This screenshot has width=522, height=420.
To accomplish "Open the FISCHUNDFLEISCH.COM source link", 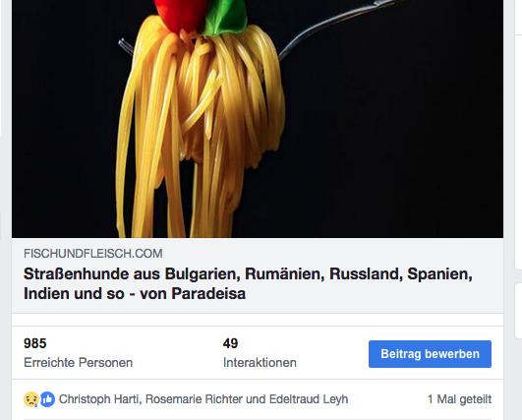I will click(x=92, y=254).
